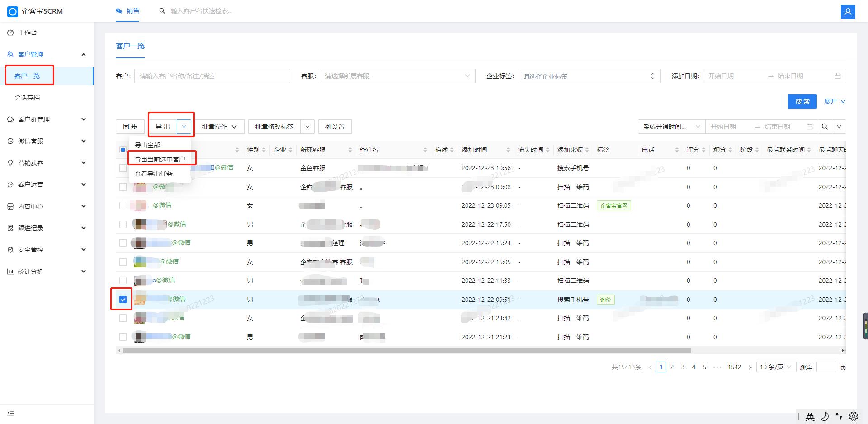Click the blue 搜索 button

click(x=802, y=101)
